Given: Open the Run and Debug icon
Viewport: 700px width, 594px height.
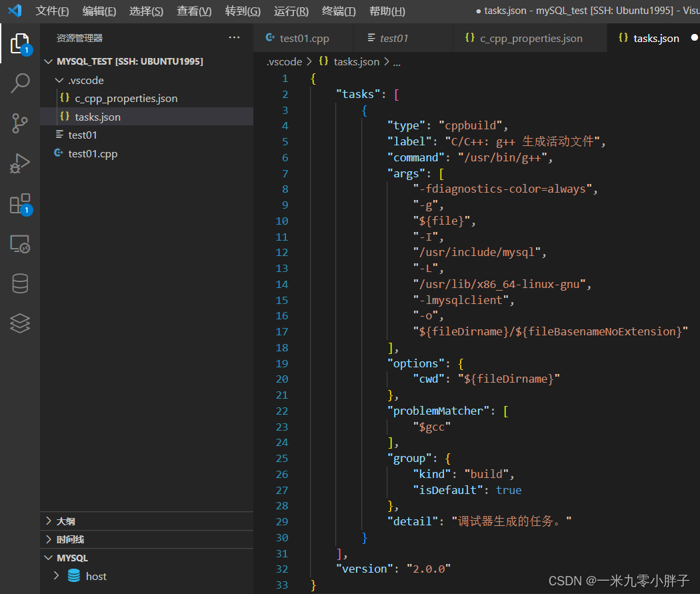Looking at the screenshot, I should click(x=20, y=163).
